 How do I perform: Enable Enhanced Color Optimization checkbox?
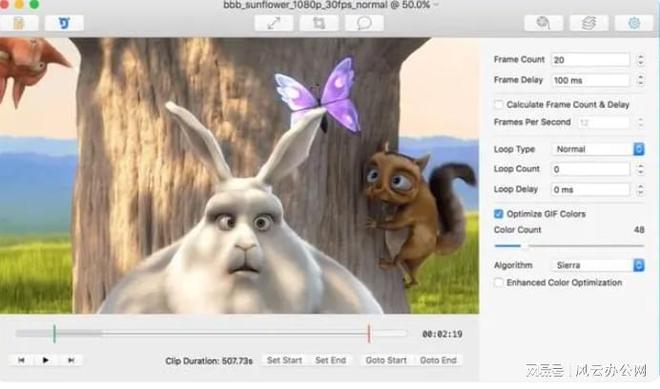[498, 282]
